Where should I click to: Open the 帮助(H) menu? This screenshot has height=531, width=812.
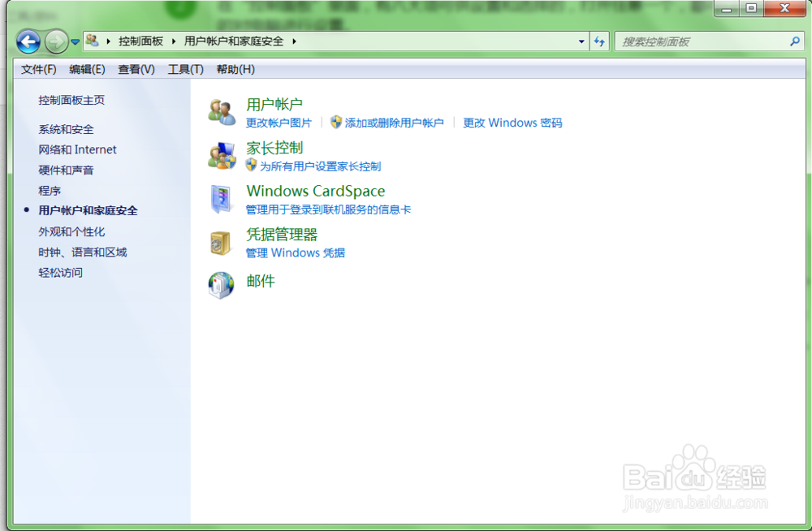[x=235, y=69]
